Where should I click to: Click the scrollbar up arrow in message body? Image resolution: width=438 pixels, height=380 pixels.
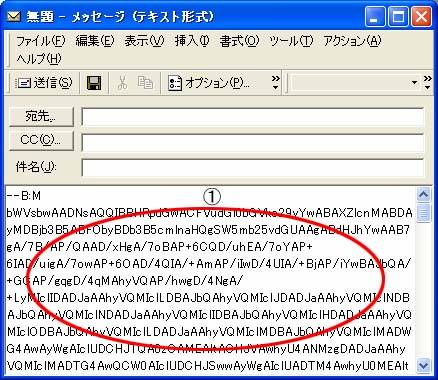[424, 194]
